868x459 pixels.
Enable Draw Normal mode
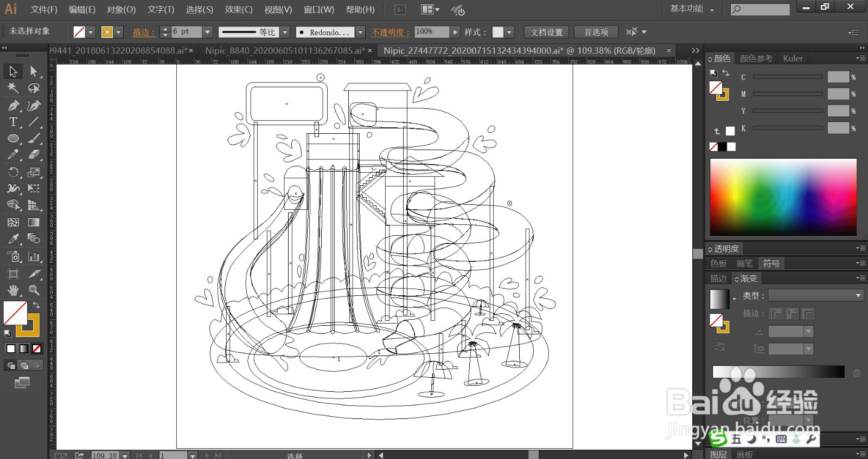coord(11,365)
